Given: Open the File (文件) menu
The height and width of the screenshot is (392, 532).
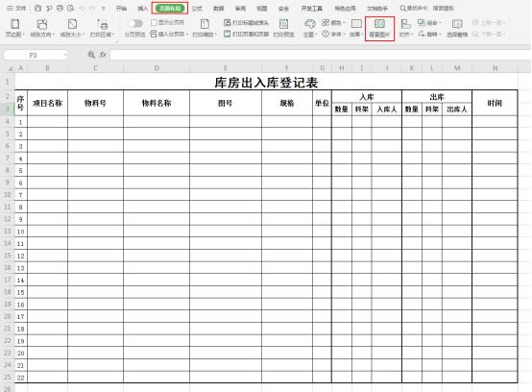Looking at the screenshot, I should coord(16,8).
